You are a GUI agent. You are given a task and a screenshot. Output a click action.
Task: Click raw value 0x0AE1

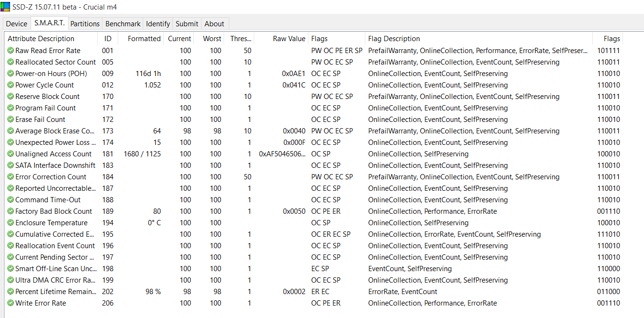coord(294,74)
